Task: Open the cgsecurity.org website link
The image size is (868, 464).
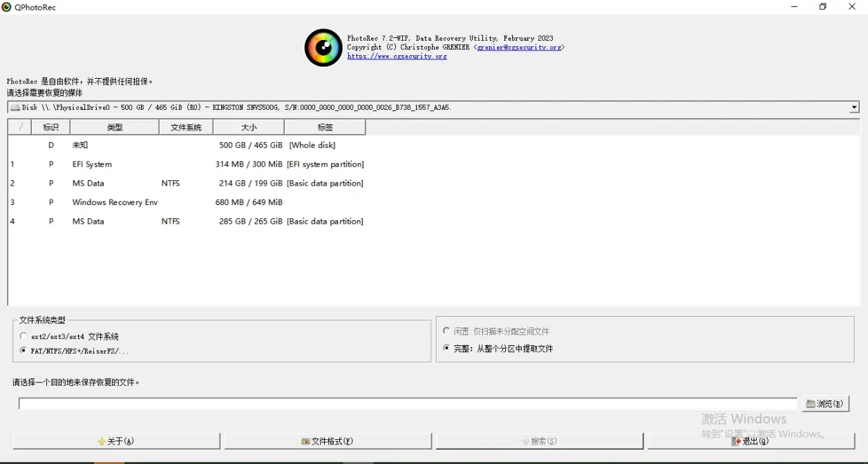Action: point(397,57)
